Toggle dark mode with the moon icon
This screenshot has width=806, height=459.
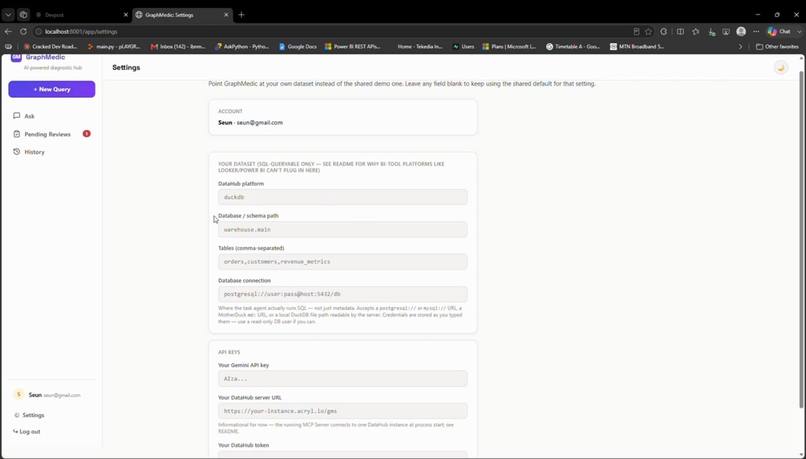click(x=781, y=68)
